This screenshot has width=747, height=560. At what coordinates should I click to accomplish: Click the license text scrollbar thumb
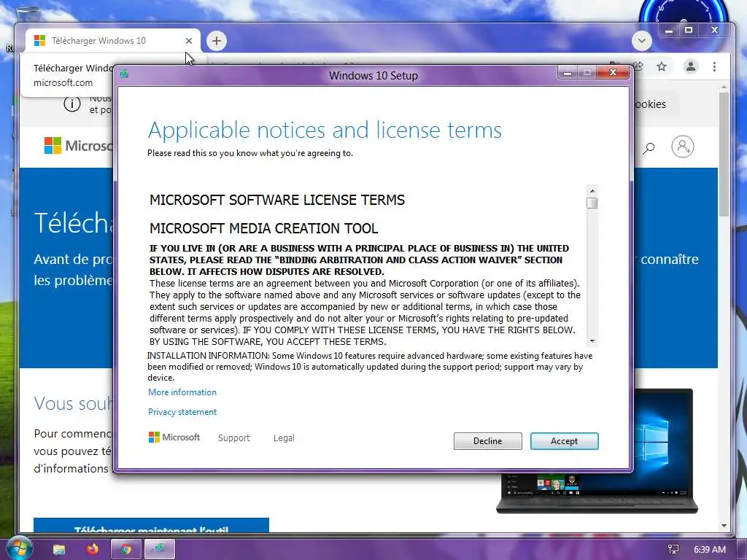click(592, 203)
